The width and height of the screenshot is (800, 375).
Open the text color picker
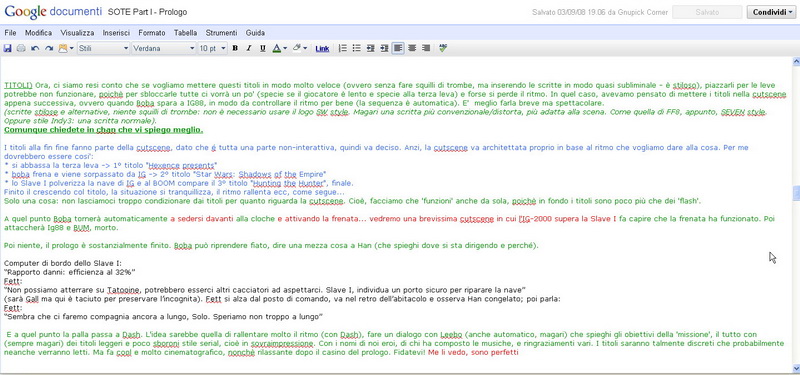280,48
